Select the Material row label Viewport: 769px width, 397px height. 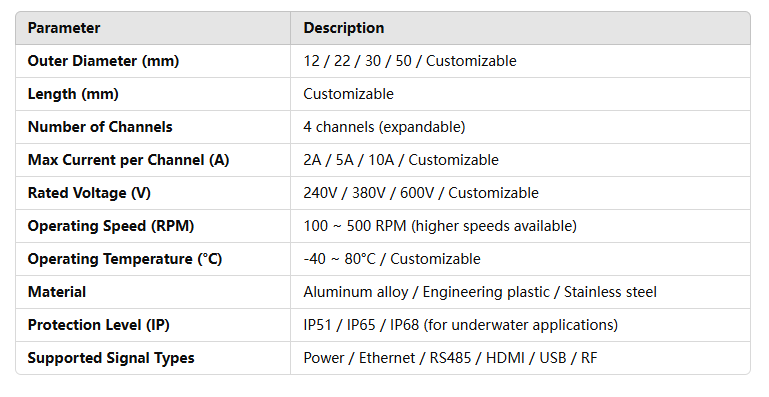(x=57, y=292)
